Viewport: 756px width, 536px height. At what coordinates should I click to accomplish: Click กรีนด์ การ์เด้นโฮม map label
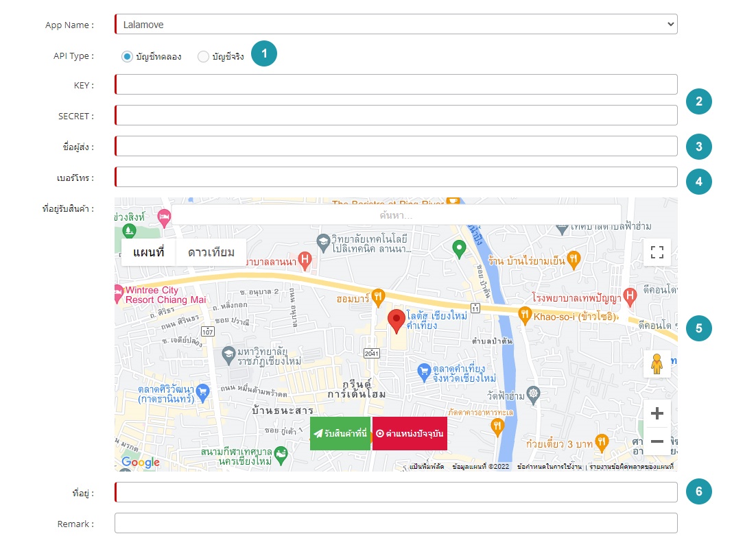[356, 389]
